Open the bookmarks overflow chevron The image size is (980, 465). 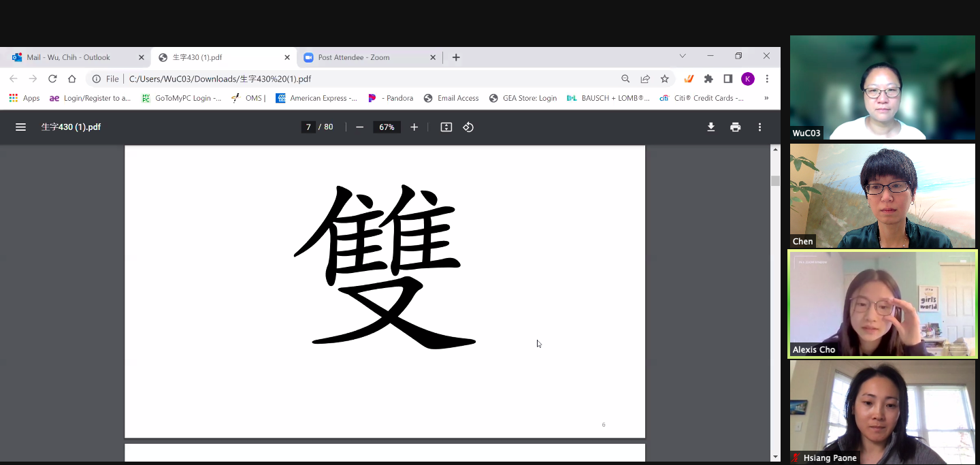coord(766,97)
